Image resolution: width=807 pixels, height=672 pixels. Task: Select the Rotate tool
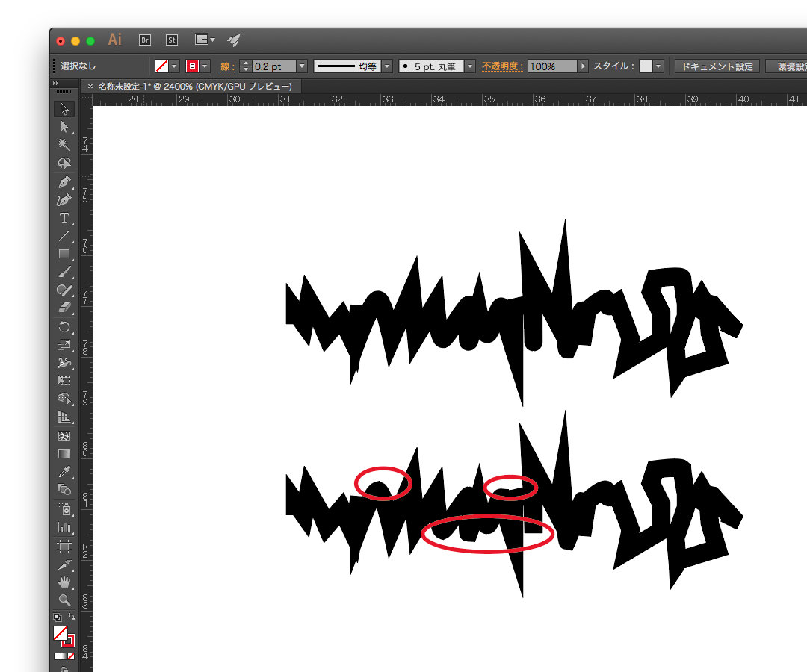[64, 326]
